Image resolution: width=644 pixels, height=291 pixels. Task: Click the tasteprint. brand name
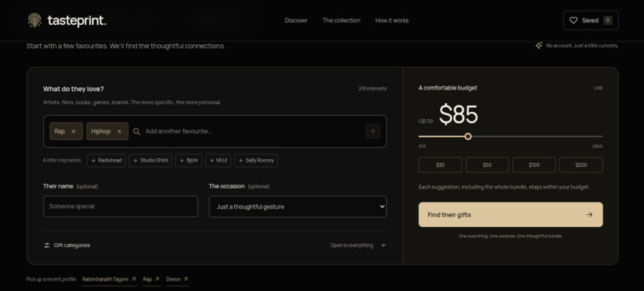click(x=77, y=21)
